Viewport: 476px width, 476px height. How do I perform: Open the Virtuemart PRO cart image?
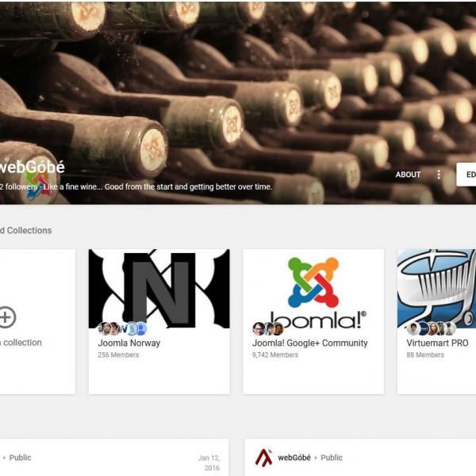436,289
